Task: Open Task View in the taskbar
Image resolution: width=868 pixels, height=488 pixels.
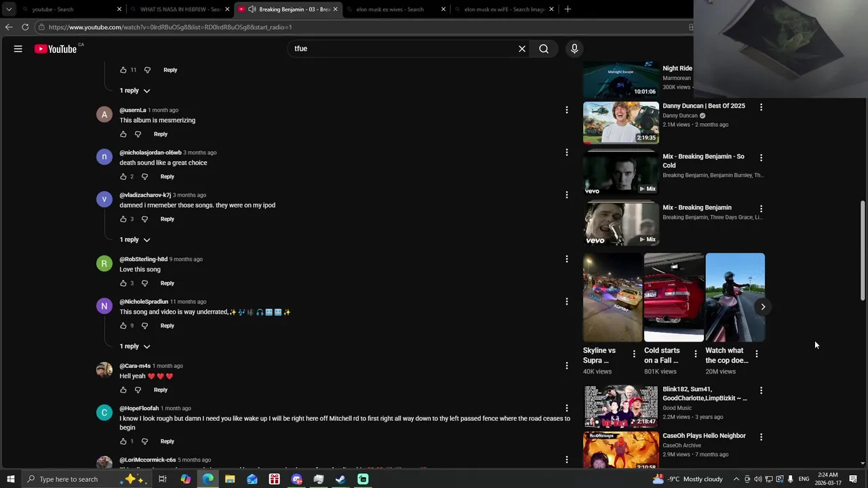Action: pos(163,479)
